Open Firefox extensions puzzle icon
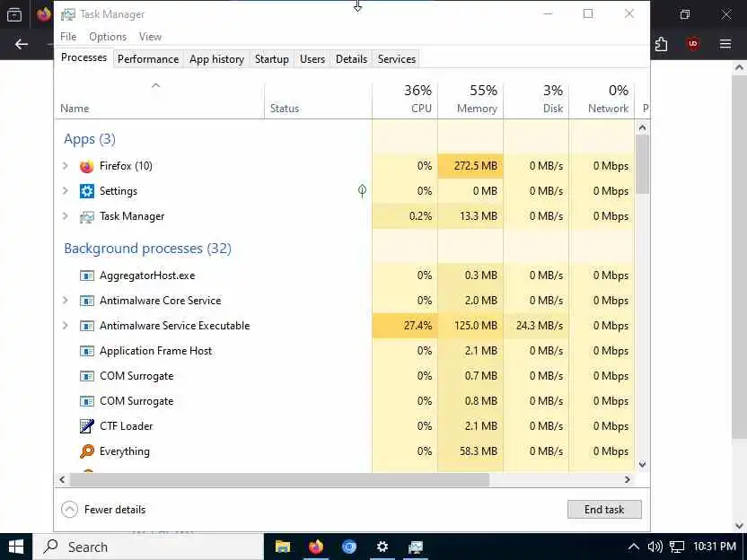Viewport: 747px width, 560px height. tap(661, 44)
